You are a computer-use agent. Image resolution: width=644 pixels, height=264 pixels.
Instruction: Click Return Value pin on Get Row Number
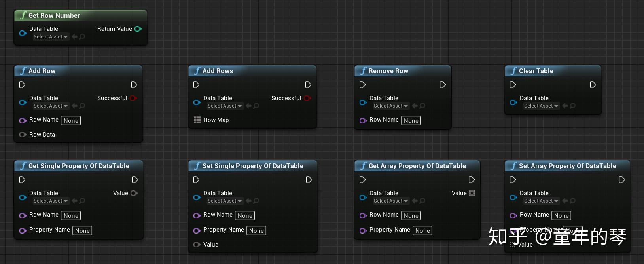point(138,29)
